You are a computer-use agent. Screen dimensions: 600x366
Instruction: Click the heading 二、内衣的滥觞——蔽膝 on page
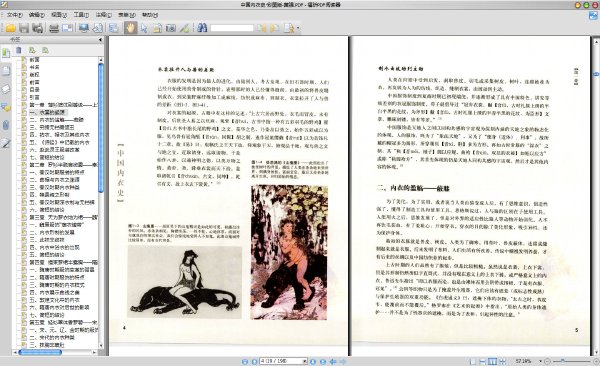[x=412, y=188]
